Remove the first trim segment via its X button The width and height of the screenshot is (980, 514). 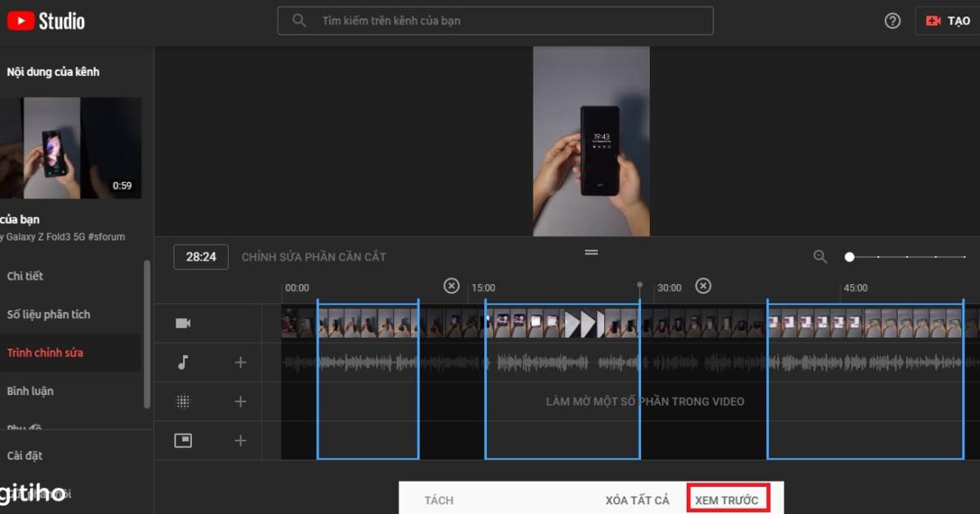click(451, 286)
